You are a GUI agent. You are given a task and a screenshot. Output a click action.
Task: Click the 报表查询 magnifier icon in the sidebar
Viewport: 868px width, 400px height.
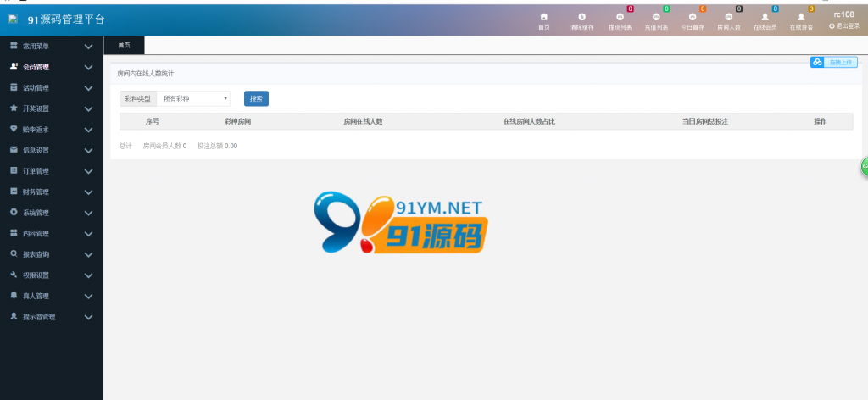pyautogui.click(x=14, y=254)
